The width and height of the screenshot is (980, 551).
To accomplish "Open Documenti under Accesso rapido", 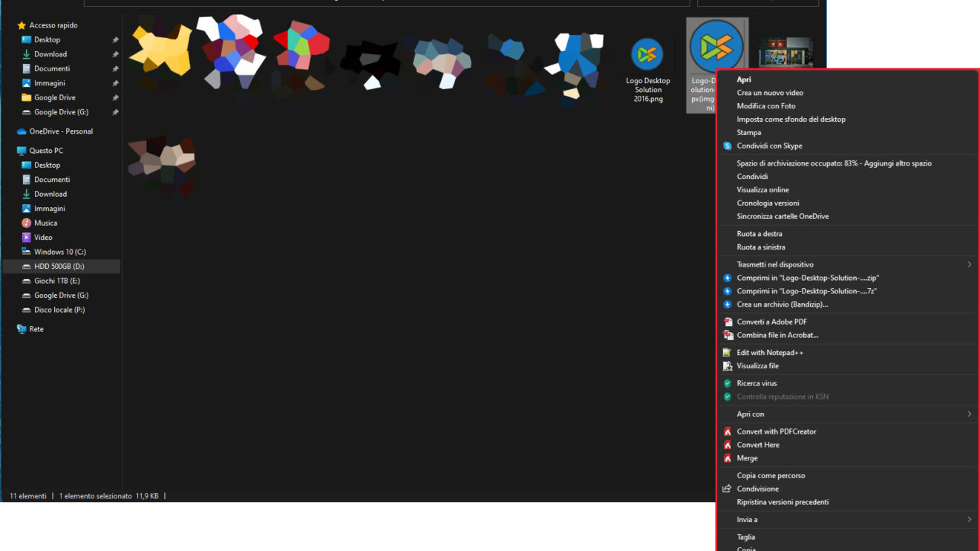I will pyautogui.click(x=52, y=69).
